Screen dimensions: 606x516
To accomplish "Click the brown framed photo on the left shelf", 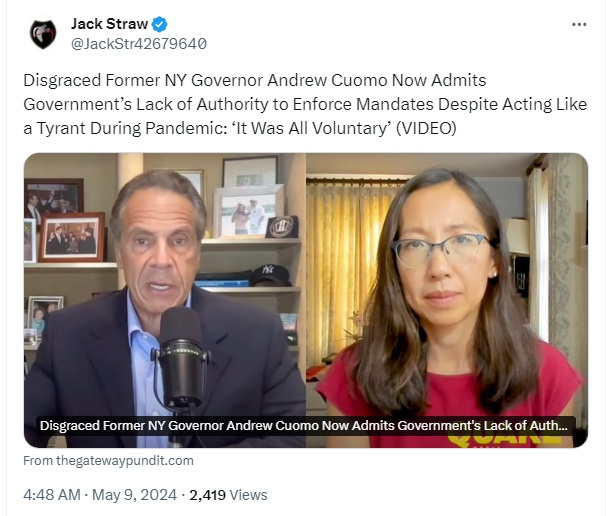I will point(72,237).
